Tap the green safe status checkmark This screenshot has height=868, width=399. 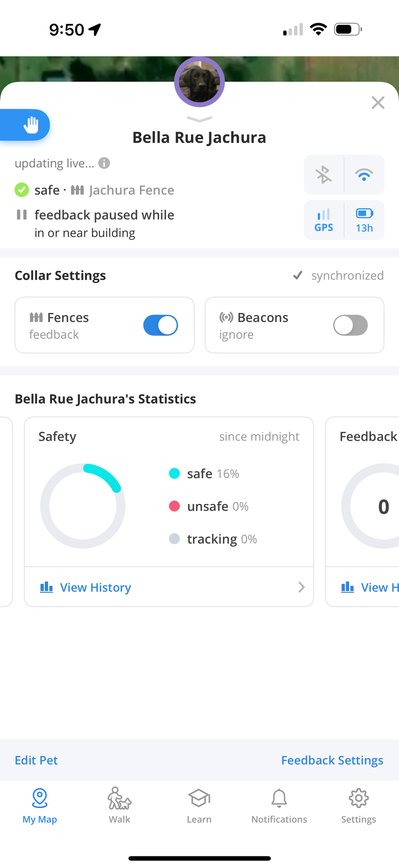(x=22, y=190)
